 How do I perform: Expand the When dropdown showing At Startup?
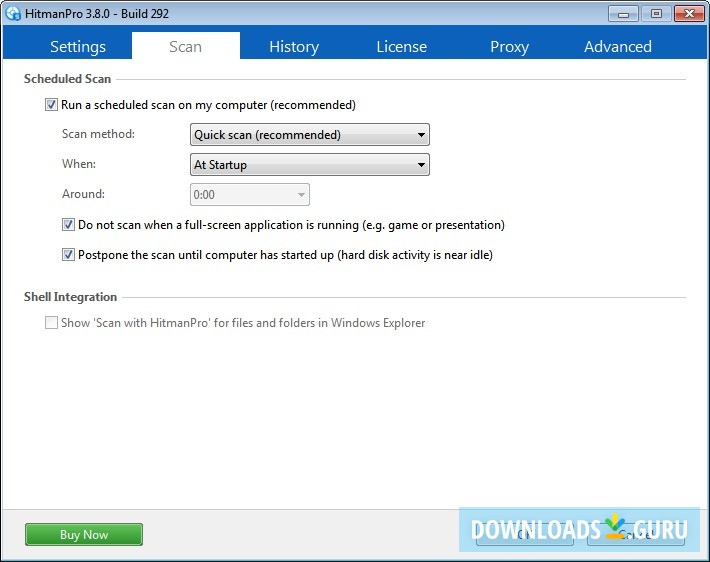click(x=310, y=164)
